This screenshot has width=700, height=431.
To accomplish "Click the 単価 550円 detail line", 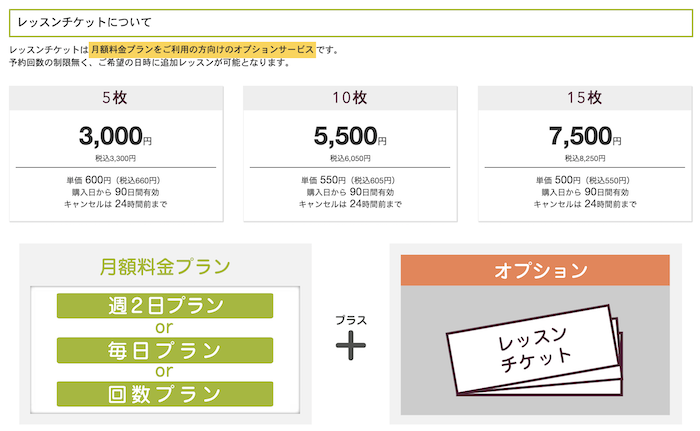I will 348,180.
